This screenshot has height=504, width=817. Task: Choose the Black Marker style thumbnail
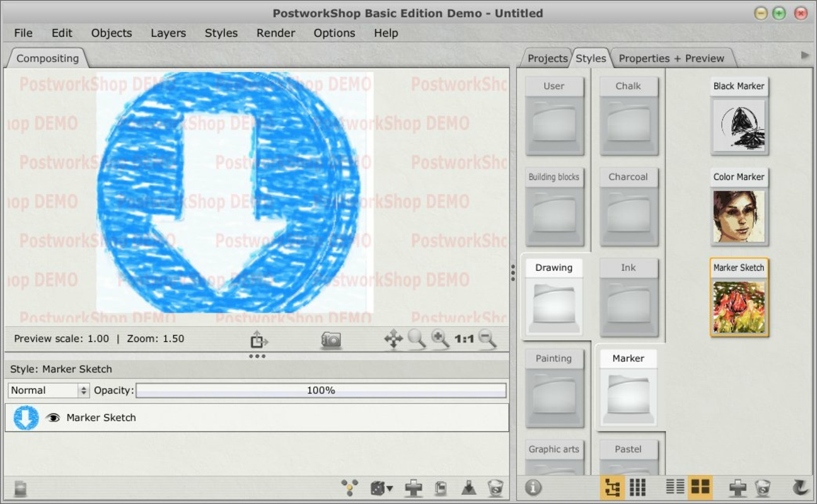coord(739,116)
